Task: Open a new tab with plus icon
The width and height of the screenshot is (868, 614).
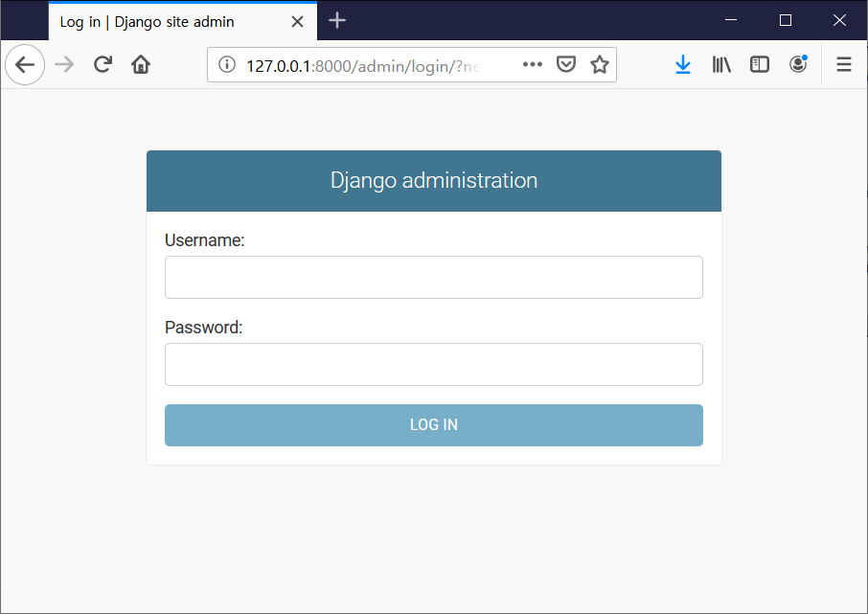Action: click(x=337, y=20)
